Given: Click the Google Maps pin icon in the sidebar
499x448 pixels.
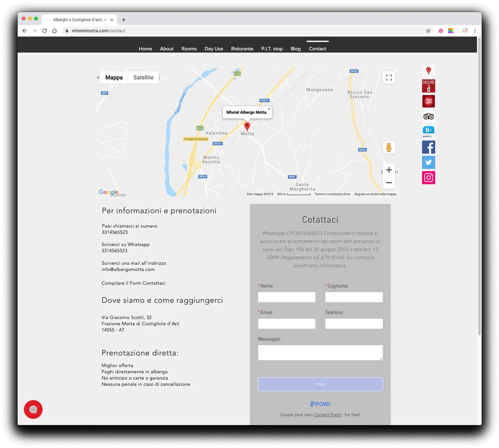Looking at the screenshot, I should coord(428,71).
